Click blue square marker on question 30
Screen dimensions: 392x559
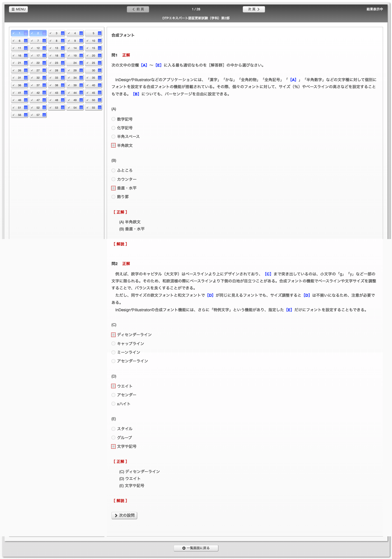[x=100, y=71]
